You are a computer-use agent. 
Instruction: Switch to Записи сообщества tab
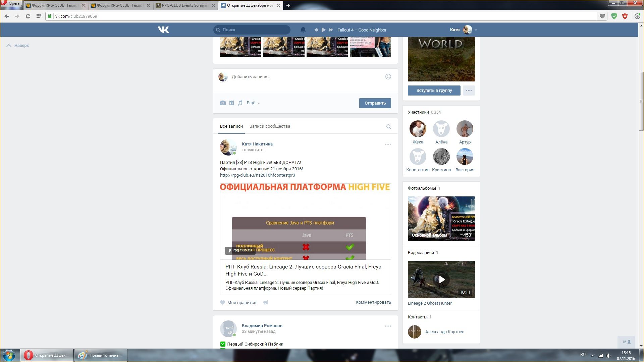pyautogui.click(x=270, y=126)
